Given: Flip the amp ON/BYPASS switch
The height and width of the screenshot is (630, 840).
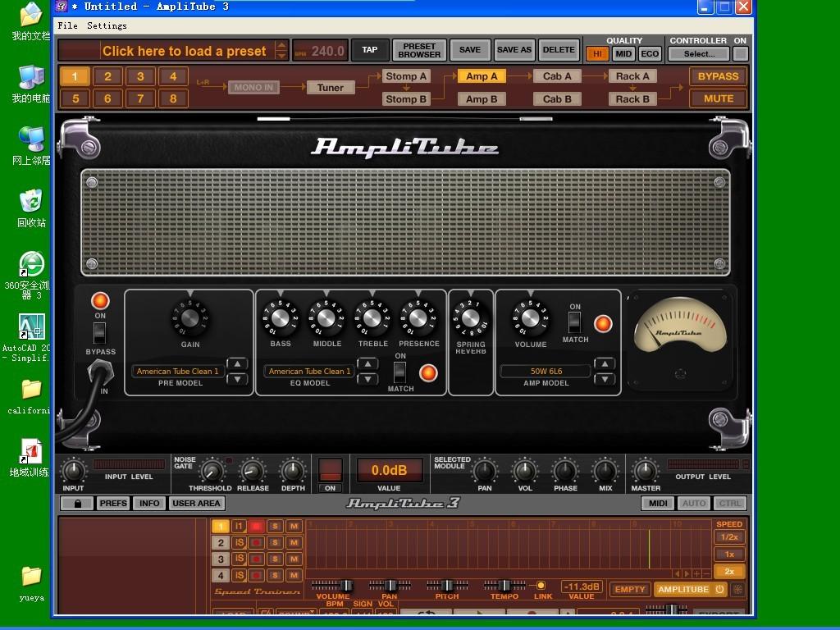Looking at the screenshot, I should click(99, 333).
